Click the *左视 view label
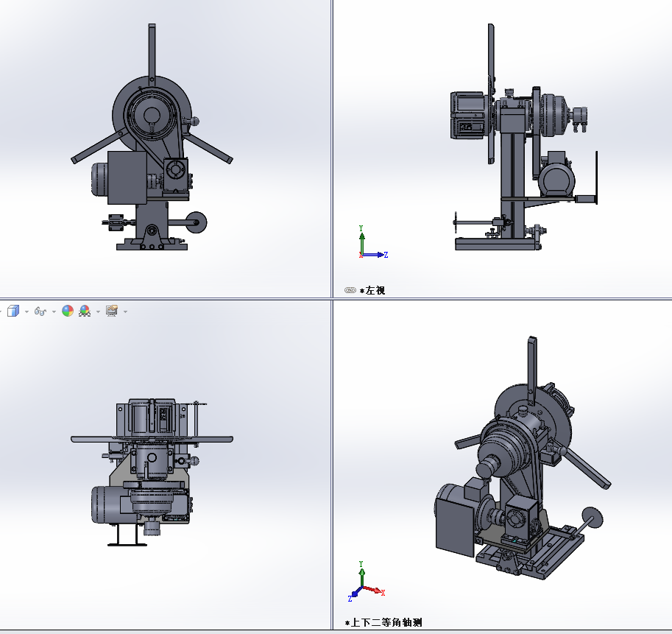Image resolution: width=672 pixels, height=634 pixels. pos(372,290)
